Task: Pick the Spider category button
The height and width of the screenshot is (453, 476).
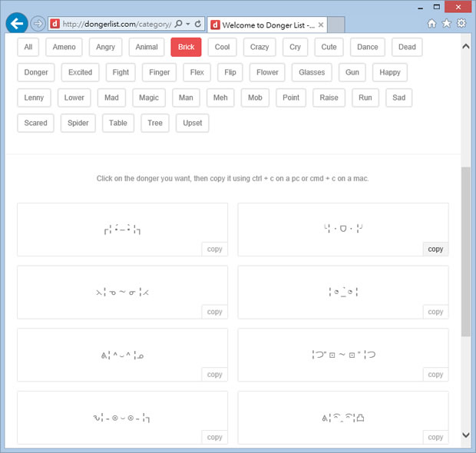Action: tap(78, 123)
